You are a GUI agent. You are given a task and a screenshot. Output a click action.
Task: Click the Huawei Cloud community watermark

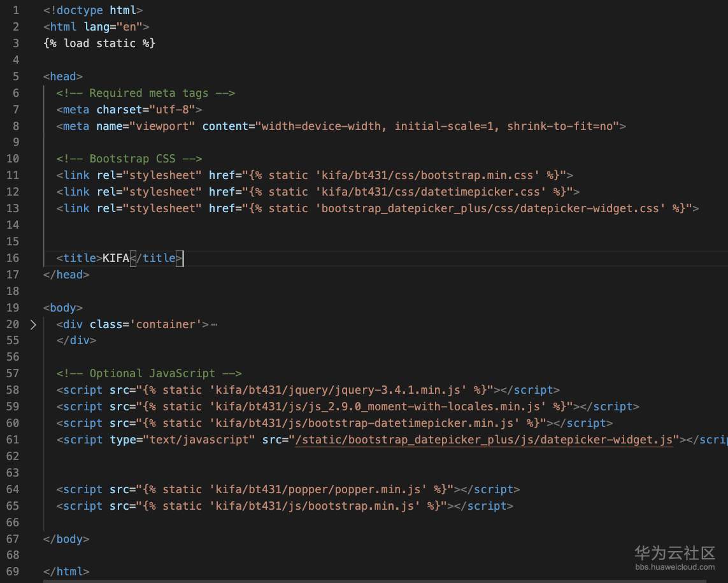click(674, 556)
